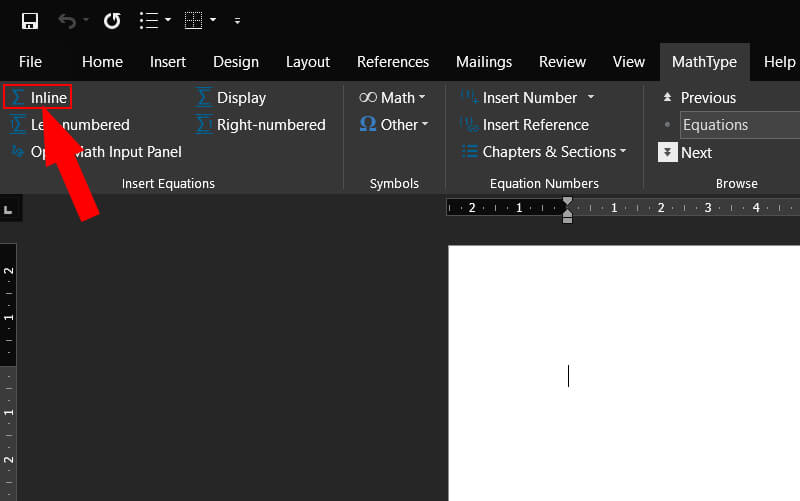This screenshot has height=501, width=800.
Task: Click the Save icon in title bar
Action: (x=30, y=20)
